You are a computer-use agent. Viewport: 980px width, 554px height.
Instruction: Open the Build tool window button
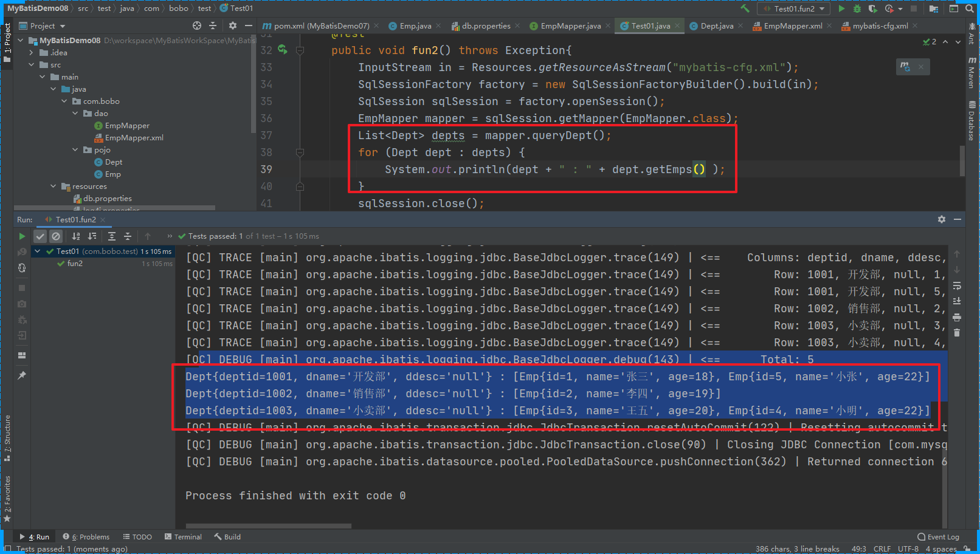coord(227,537)
